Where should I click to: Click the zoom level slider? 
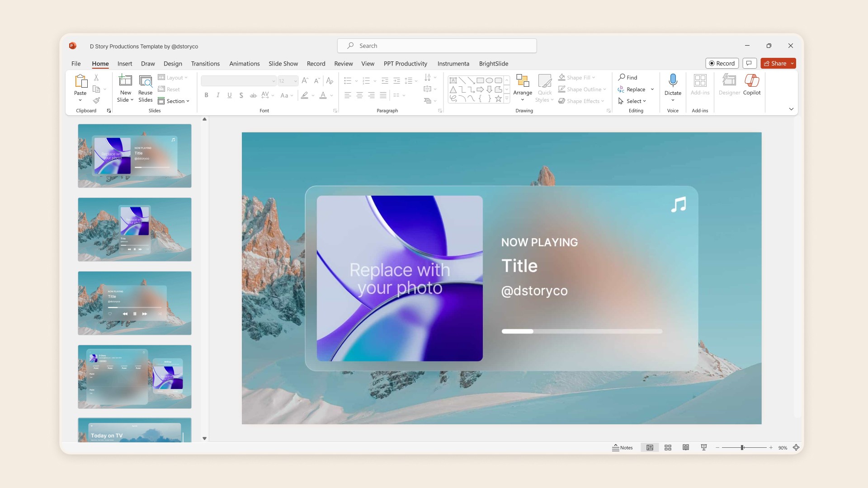coord(742,447)
